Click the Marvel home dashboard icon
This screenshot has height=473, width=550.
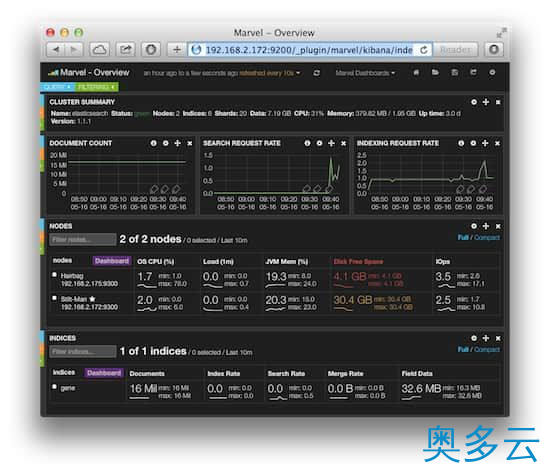click(416, 72)
